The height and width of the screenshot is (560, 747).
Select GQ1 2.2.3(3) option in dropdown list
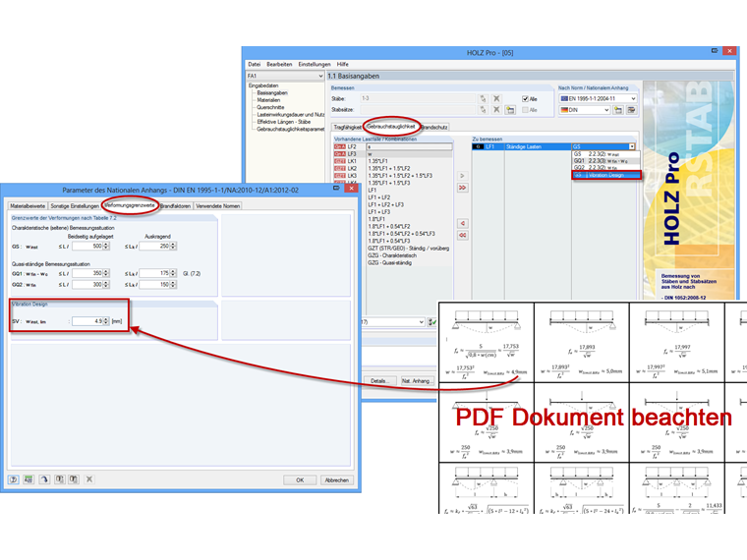coord(606,161)
